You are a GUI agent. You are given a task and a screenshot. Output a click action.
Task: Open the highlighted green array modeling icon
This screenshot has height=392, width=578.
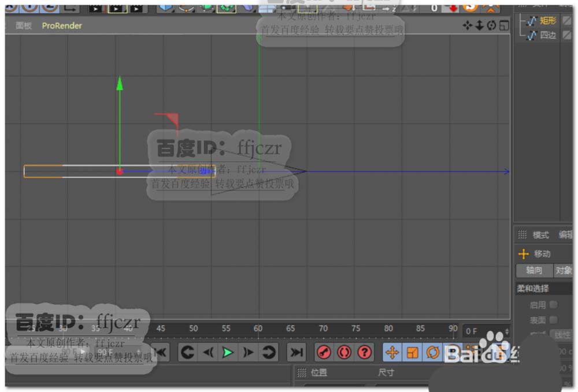pyautogui.click(x=227, y=8)
